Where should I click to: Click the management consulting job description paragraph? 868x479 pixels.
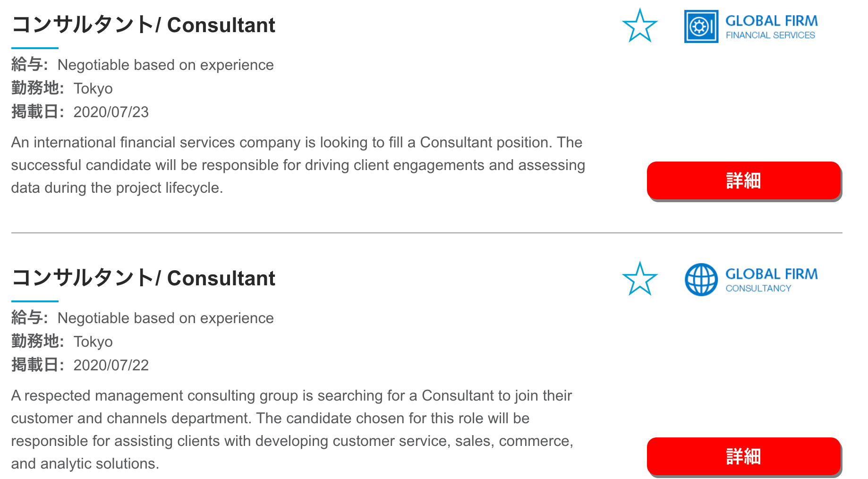[292, 429]
